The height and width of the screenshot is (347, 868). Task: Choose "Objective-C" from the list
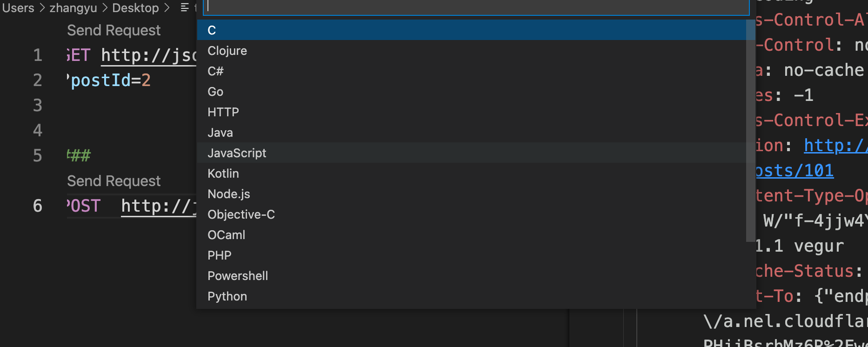(241, 214)
